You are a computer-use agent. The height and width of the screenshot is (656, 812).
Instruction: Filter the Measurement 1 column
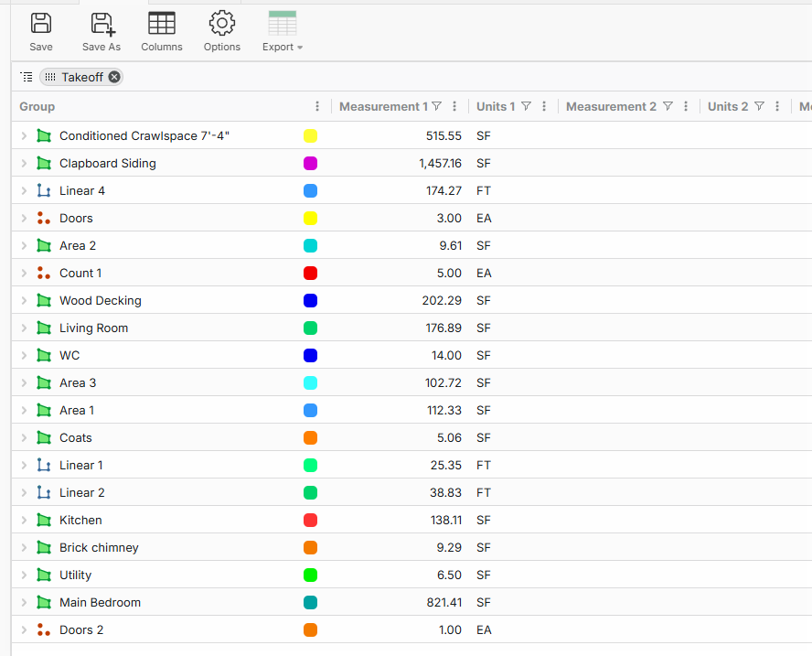(436, 106)
